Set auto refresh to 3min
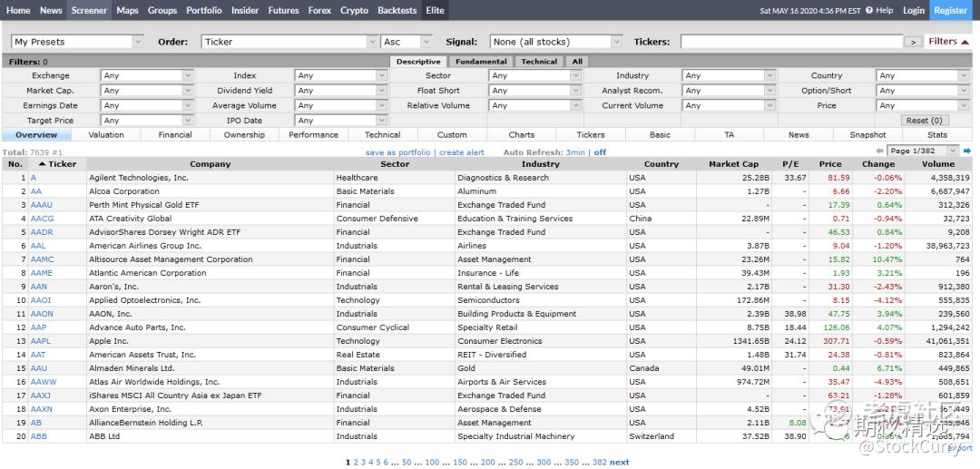Screen dimensions: 980x469 click(575, 152)
